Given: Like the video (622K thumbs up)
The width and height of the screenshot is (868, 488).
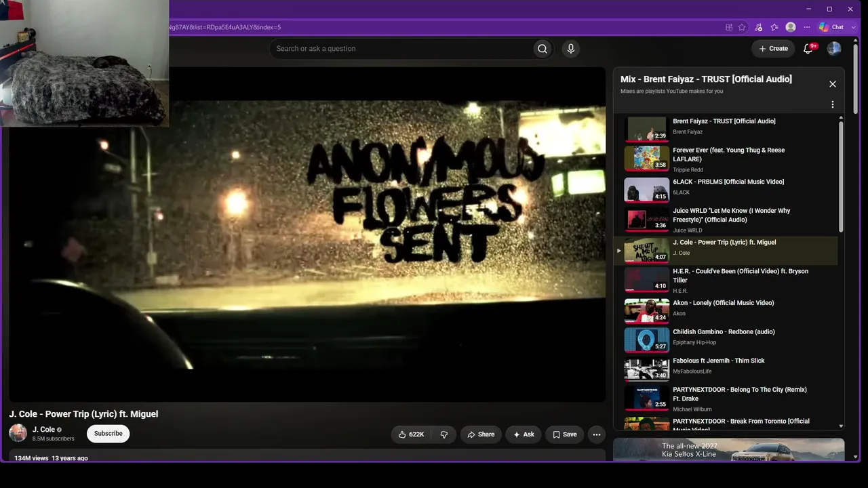Looking at the screenshot, I should click(x=412, y=434).
